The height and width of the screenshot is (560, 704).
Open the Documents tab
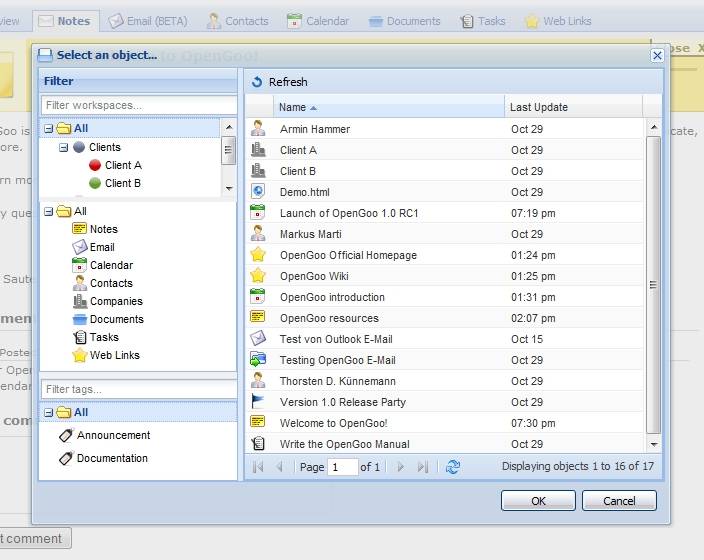tap(405, 21)
